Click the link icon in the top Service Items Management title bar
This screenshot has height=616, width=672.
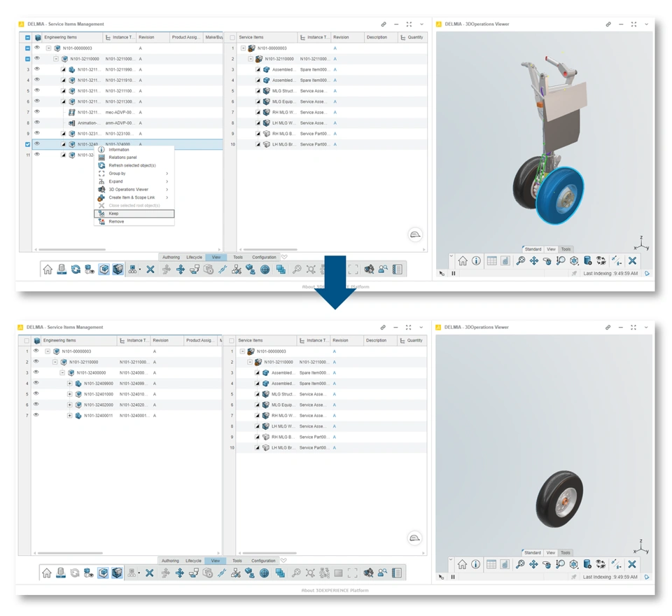384,24
